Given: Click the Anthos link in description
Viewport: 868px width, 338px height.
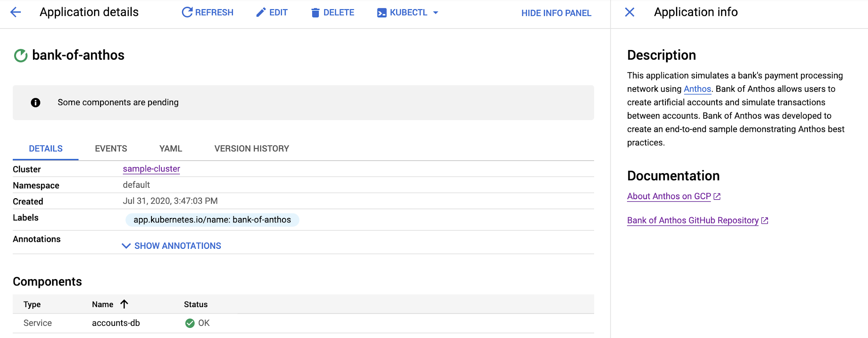Looking at the screenshot, I should click(x=697, y=89).
